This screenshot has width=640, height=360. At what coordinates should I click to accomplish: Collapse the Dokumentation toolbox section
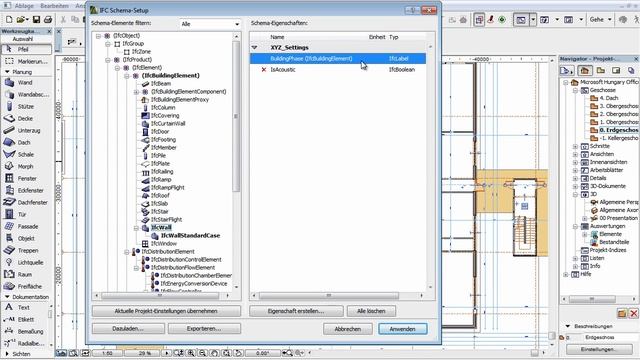[x=7, y=297]
